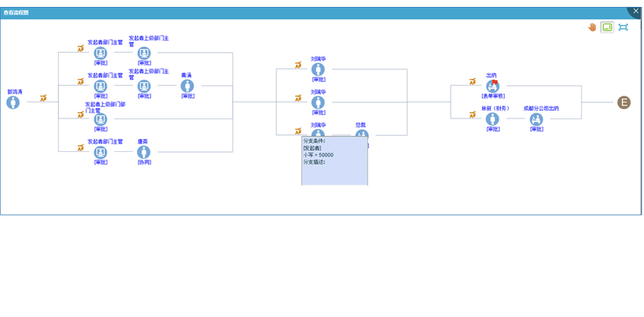The height and width of the screenshot is (317, 644).
Task: Click the 分支条件: heading in tooltip
Action: [314, 141]
